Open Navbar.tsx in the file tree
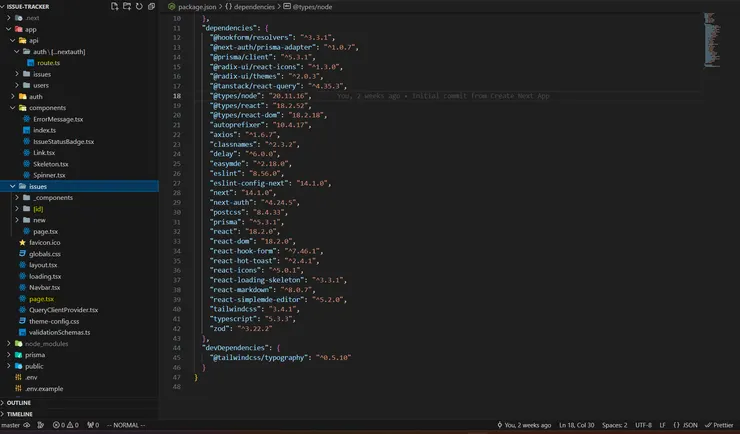This screenshot has height=434, width=740. pyautogui.click(x=45, y=287)
